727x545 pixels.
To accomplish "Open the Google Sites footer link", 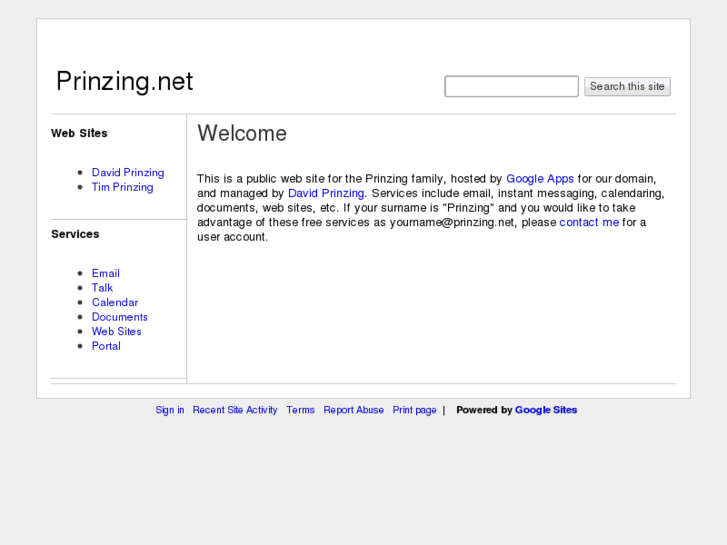I will 546,410.
